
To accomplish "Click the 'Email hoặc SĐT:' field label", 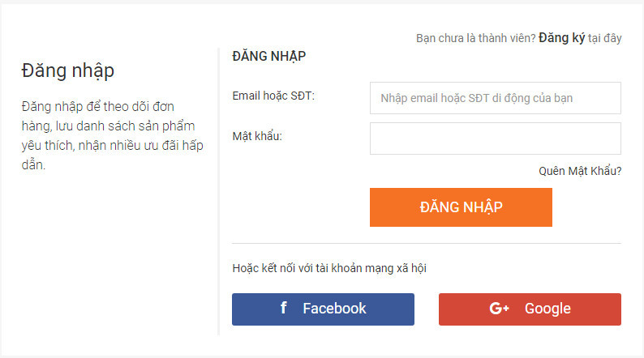I will [273, 96].
